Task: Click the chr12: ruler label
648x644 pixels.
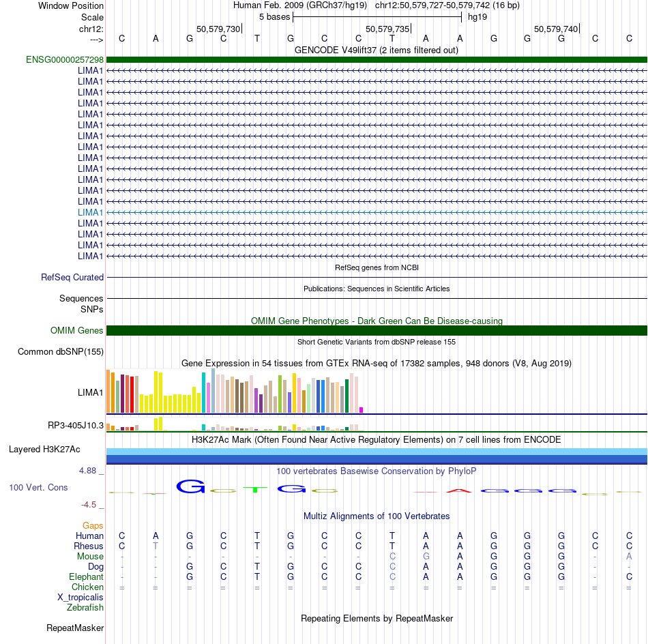Action: 91,29
